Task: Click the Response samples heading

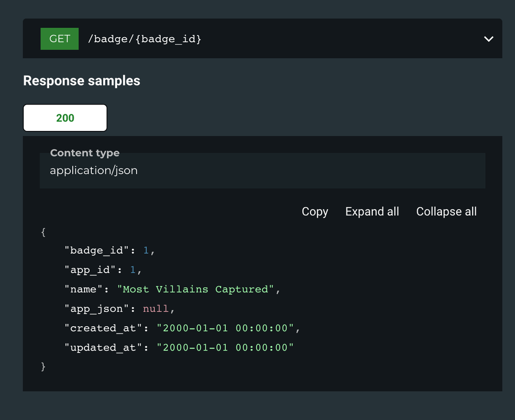Action: tap(81, 81)
